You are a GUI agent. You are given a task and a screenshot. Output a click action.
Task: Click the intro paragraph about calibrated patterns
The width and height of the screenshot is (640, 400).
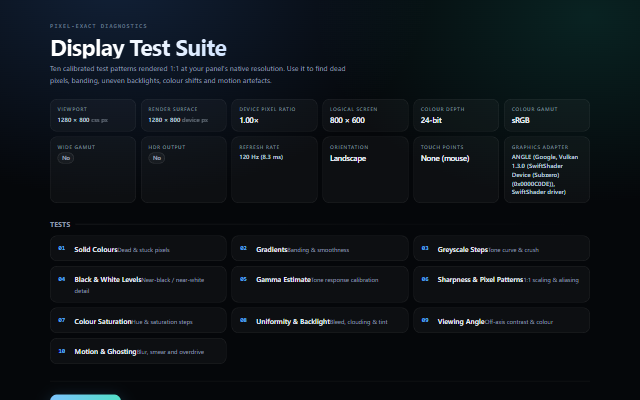[198, 75]
